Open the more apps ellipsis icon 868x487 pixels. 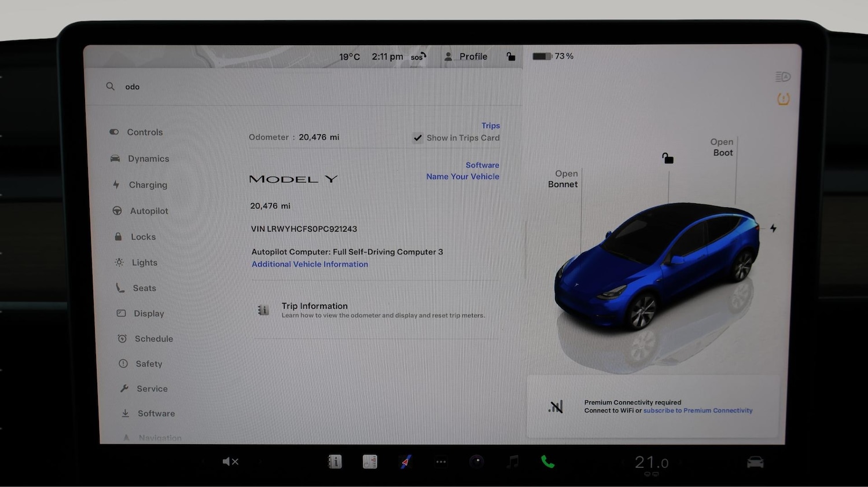click(x=441, y=462)
